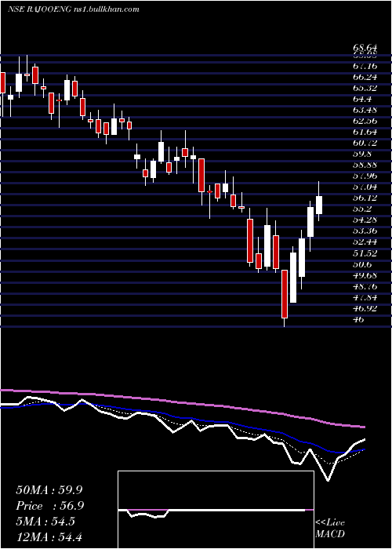Click the 54.28 price axis label
This screenshot has height=549, width=392.
pos(365,220)
